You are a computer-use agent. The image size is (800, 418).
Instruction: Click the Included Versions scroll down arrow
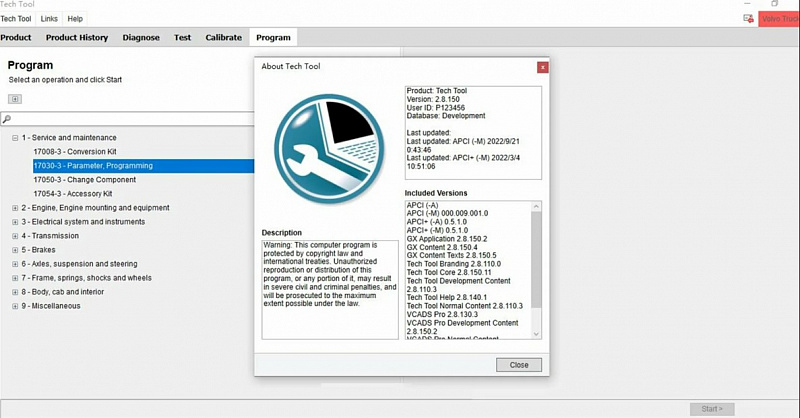[536, 334]
